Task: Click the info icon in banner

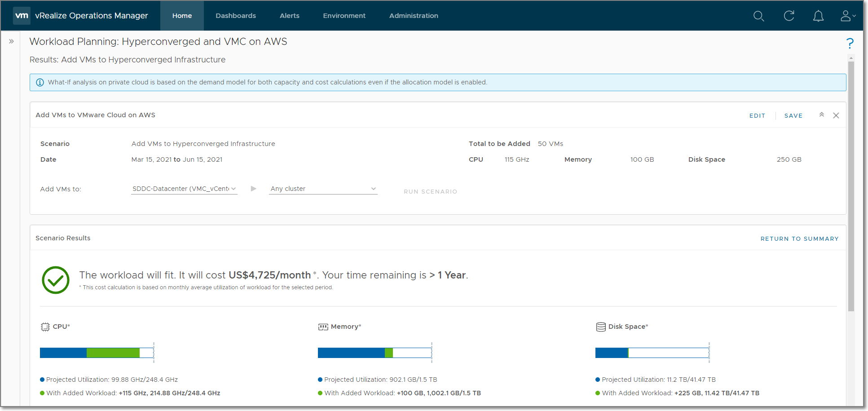Action: [40, 82]
